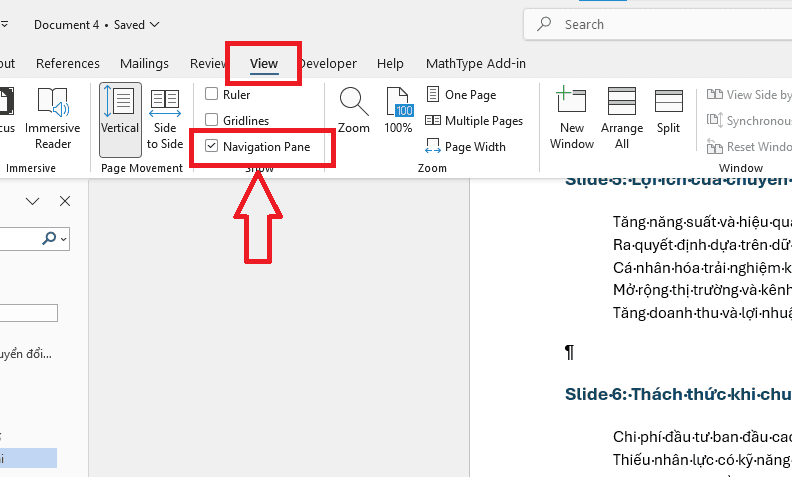Set zoom to 100%

399,110
